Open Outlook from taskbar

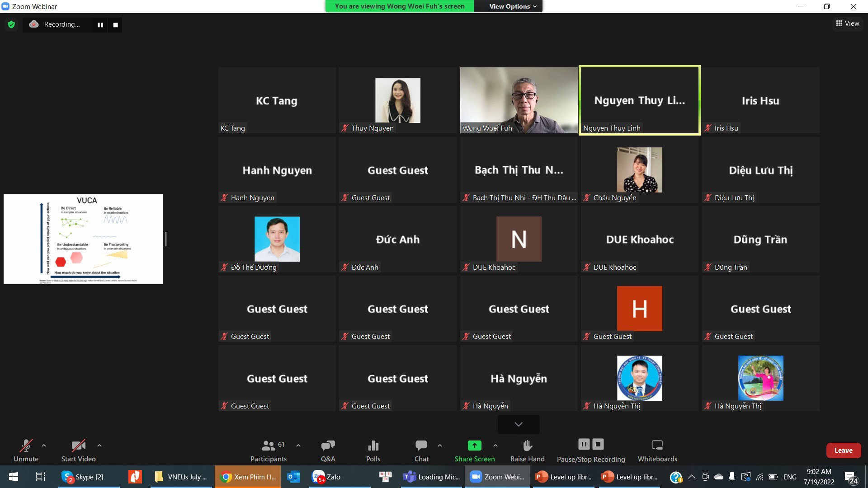(x=294, y=477)
